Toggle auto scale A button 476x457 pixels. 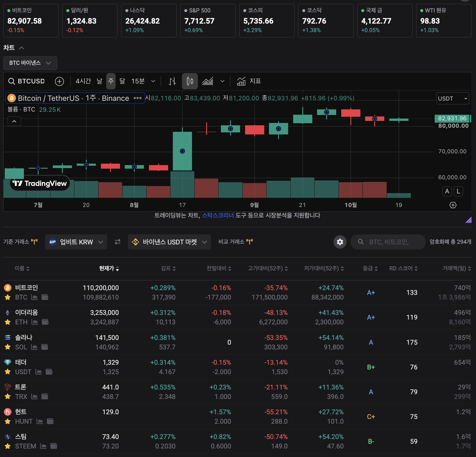tap(447, 191)
